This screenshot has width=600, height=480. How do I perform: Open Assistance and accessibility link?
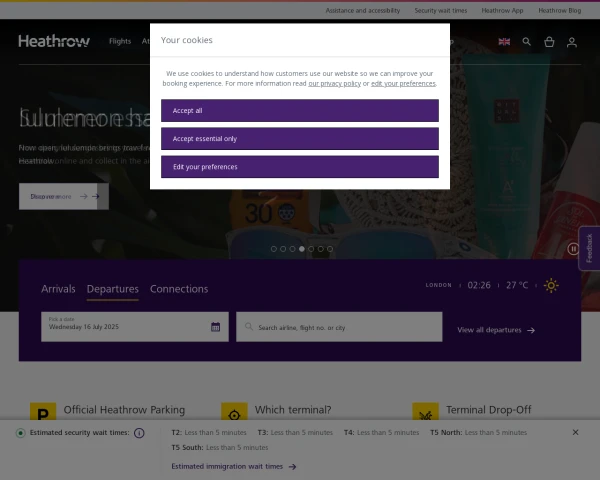click(x=363, y=10)
